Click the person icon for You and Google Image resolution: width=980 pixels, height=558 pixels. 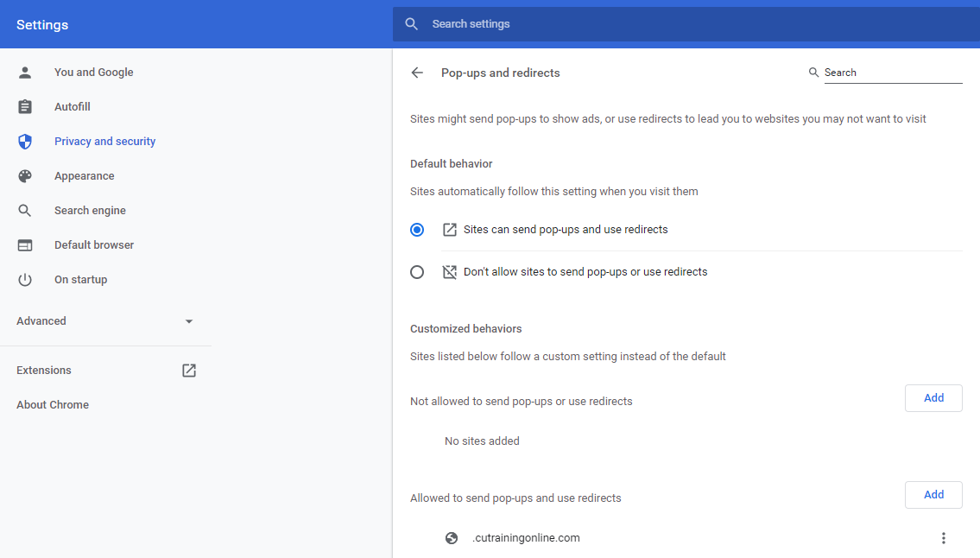[x=25, y=73]
